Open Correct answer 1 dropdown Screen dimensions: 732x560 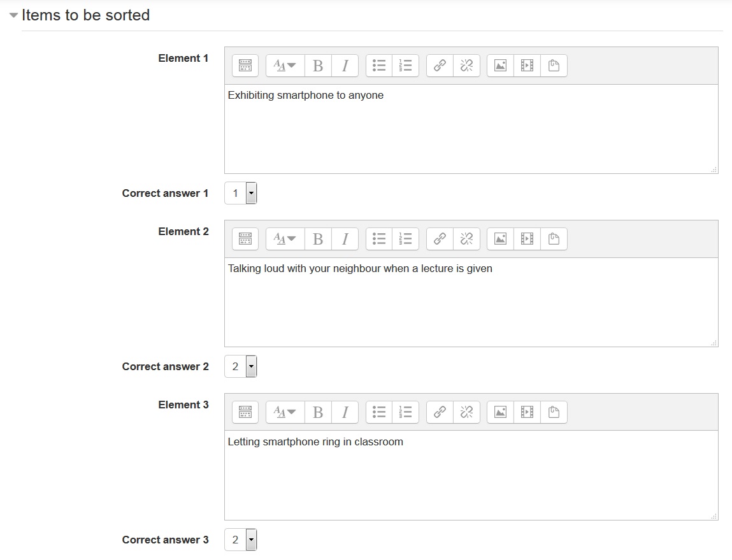coord(241,194)
